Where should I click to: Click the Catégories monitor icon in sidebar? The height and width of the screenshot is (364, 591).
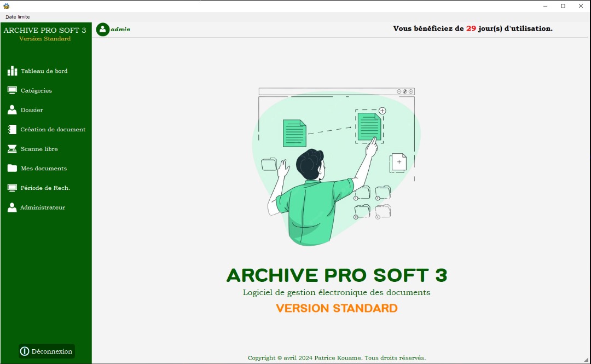[12, 90]
